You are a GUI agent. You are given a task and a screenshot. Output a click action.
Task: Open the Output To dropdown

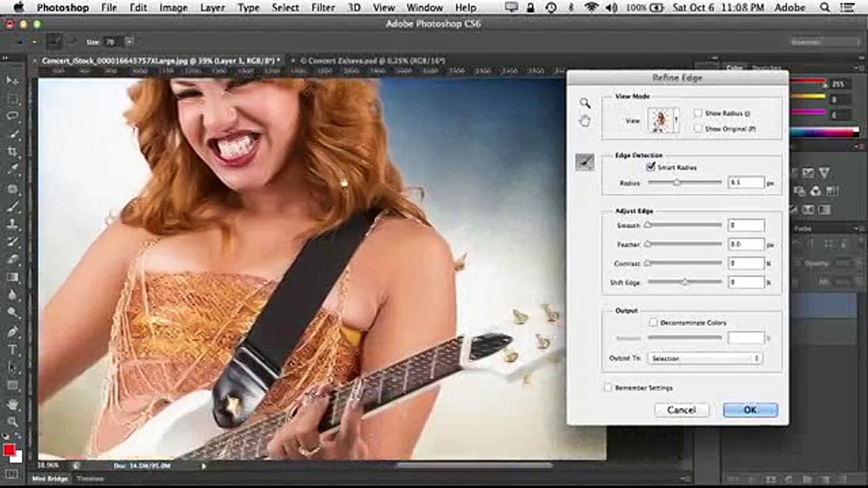[705, 358]
